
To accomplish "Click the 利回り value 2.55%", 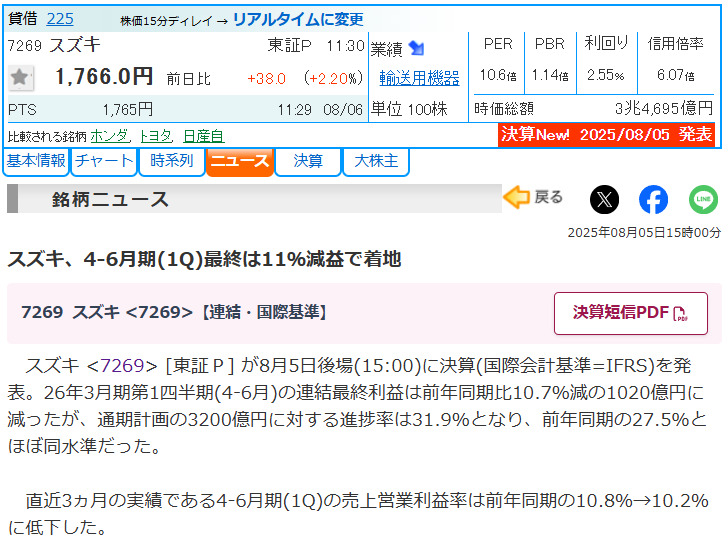I will tap(605, 75).
